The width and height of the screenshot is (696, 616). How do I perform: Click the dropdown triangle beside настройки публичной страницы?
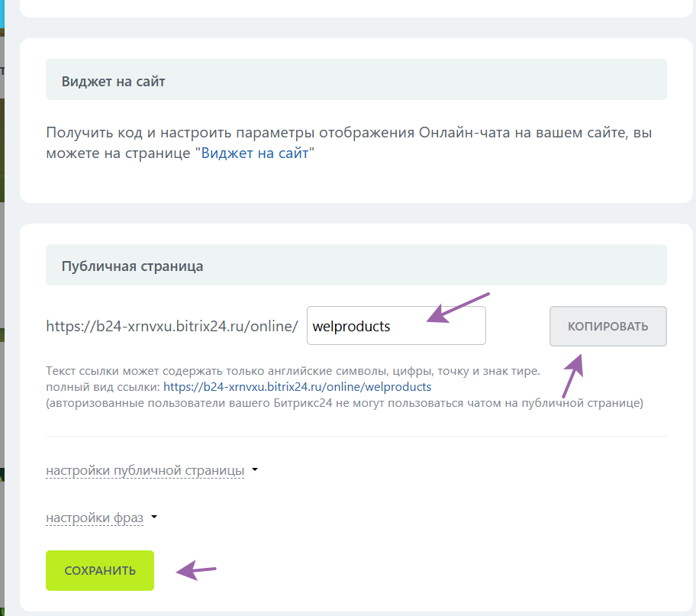pyautogui.click(x=255, y=469)
